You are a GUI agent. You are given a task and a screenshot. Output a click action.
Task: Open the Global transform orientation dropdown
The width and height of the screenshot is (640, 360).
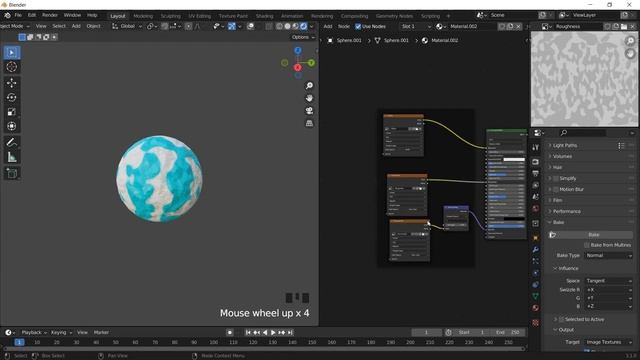click(127, 26)
